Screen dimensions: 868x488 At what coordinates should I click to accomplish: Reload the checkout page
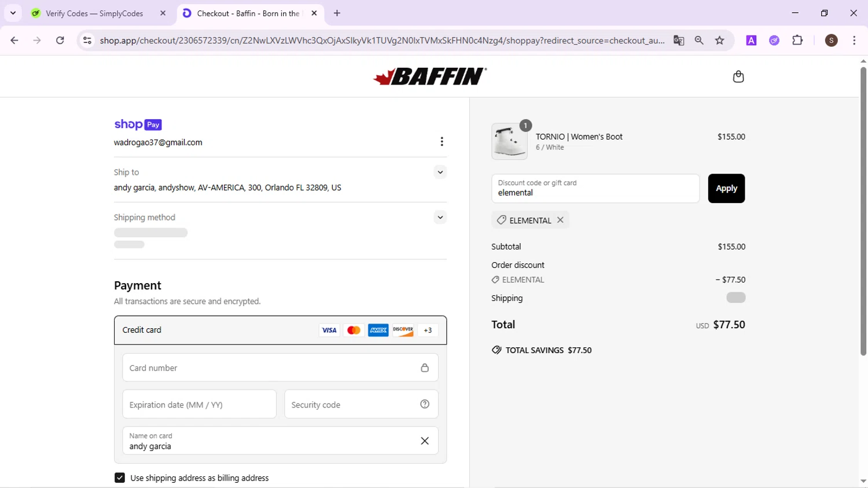(x=60, y=41)
